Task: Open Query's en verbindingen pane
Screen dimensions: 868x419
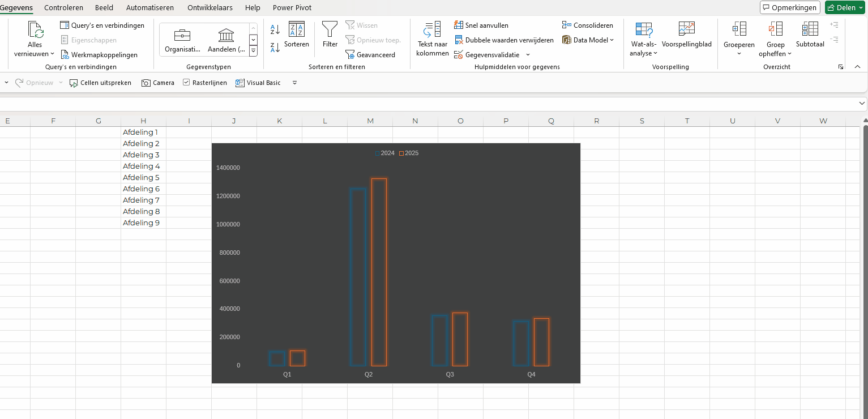Action: tap(102, 25)
